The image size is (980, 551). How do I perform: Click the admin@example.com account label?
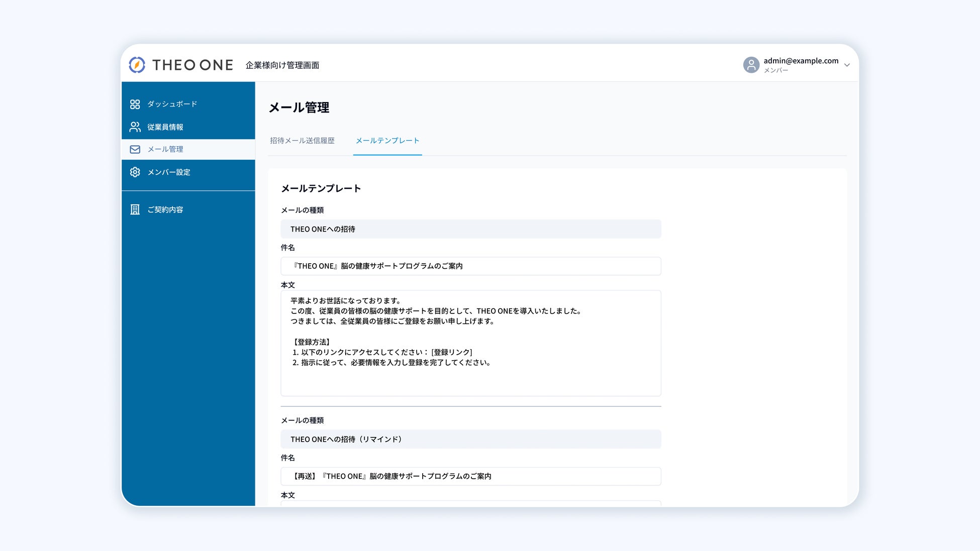[801, 61]
